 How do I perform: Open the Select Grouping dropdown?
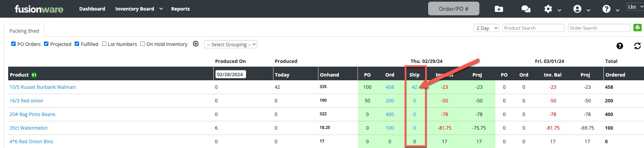(230, 45)
